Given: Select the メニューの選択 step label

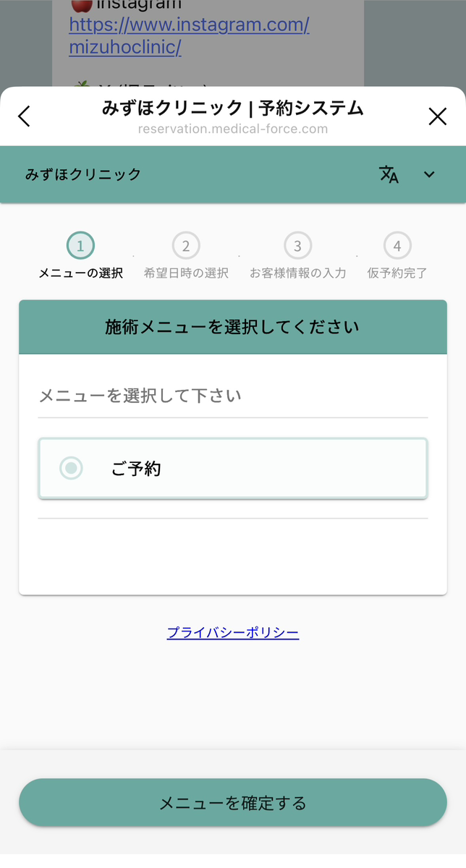Looking at the screenshot, I should [80, 273].
